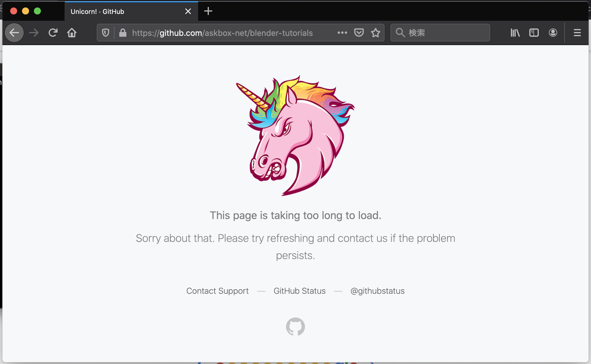Image resolution: width=591 pixels, height=364 pixels.
Task: Reload the current page
Action: [x=53, y=33]
